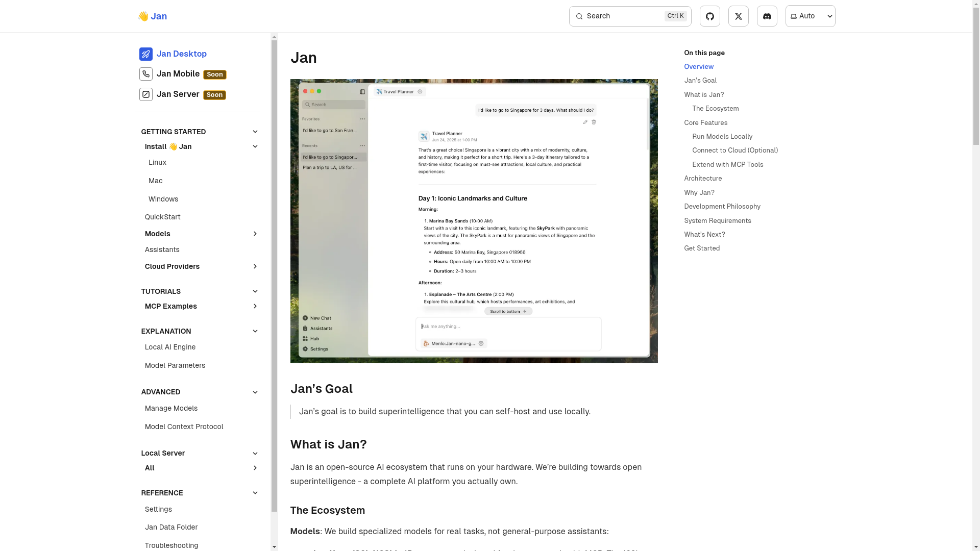
Task: Click the Jan waving-hand logo
Action: (153, 16)
